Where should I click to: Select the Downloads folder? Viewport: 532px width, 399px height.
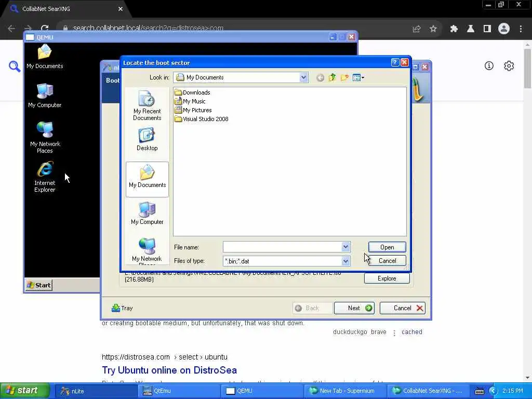192,92
